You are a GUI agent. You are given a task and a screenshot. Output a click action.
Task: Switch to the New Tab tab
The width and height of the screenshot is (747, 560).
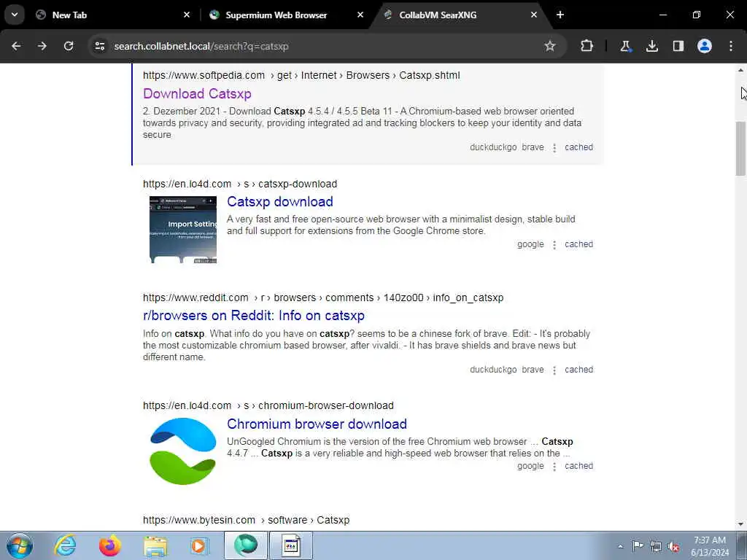pos(112,15)
